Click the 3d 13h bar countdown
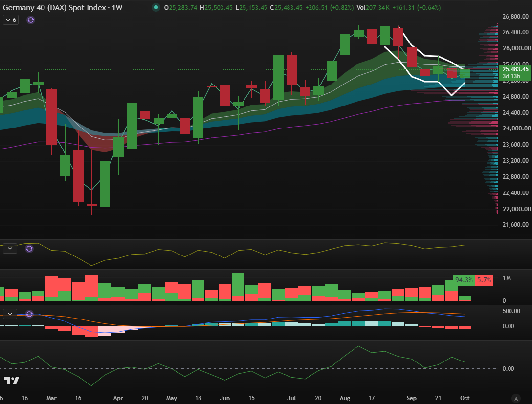532x404 pixels. coord(511,76)
